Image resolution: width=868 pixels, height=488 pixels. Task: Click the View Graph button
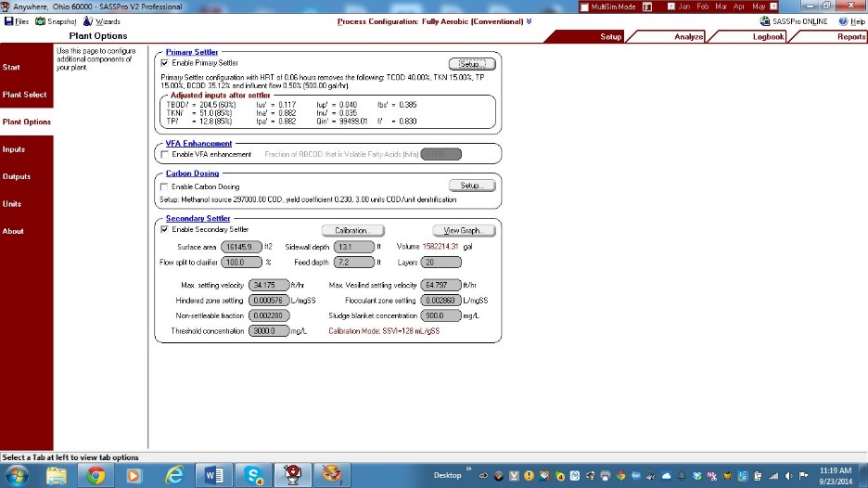[x=464, y=230]
